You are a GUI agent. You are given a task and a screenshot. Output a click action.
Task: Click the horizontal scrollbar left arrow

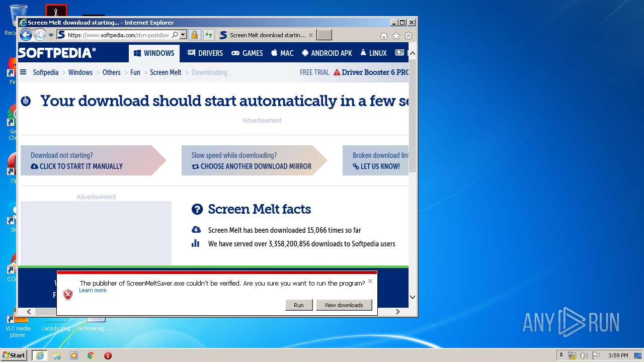point(29,312)
